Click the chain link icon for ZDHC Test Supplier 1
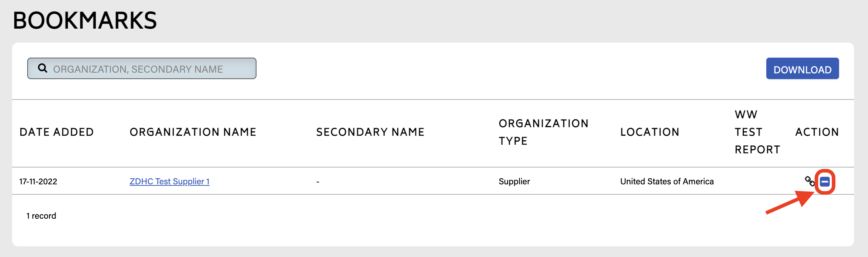The image size is (868, 257). pyautogui.click(x=809, y=181)
